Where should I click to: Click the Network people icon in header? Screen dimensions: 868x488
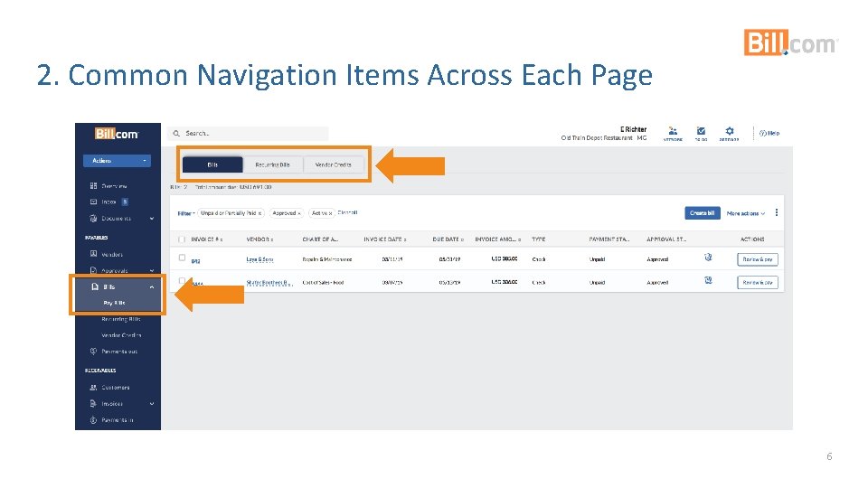[673, 131]
